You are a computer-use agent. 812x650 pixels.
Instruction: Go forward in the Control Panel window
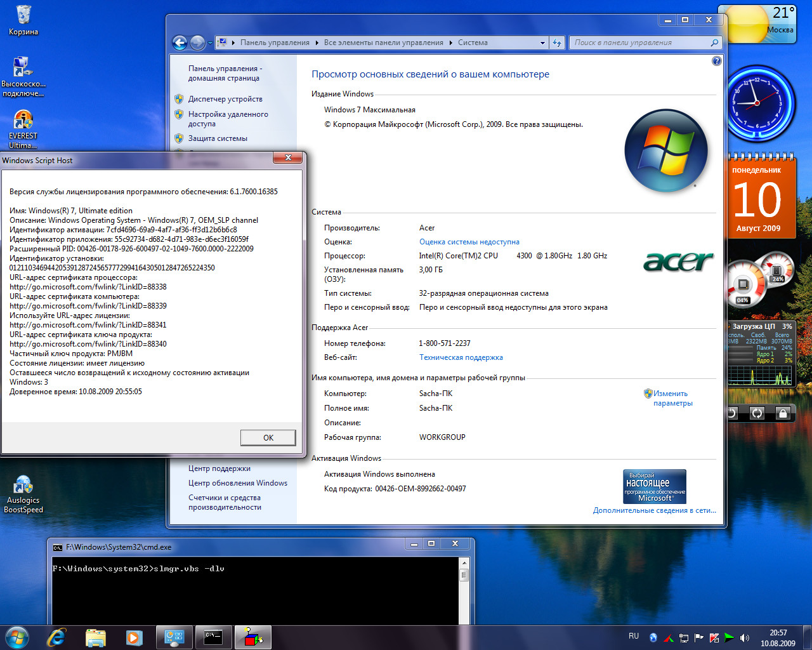point(197,43)
